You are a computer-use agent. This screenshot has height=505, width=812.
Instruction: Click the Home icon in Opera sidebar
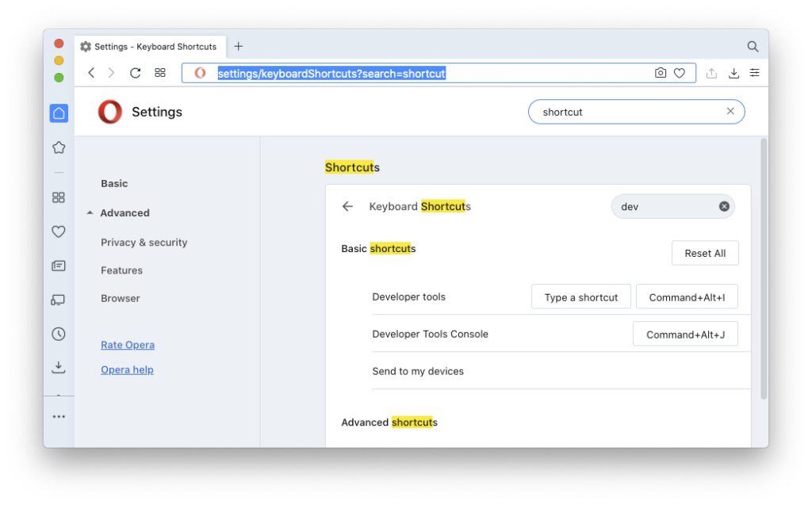(59, 113)
